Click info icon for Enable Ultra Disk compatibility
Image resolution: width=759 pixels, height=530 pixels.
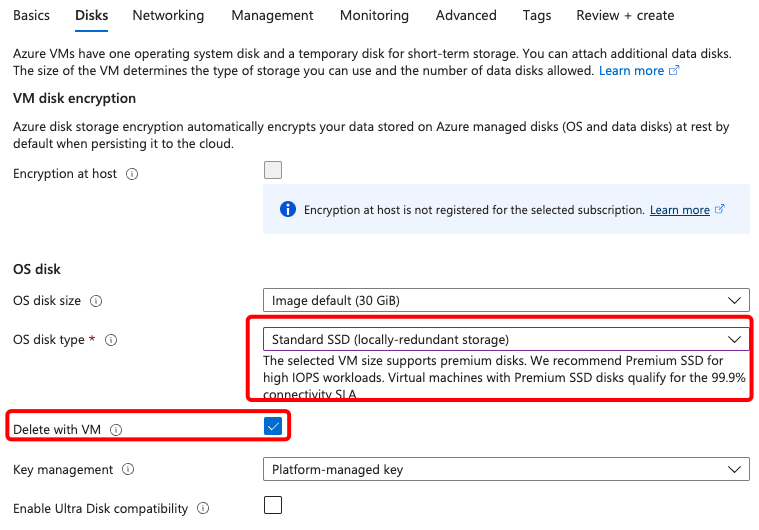203,509
